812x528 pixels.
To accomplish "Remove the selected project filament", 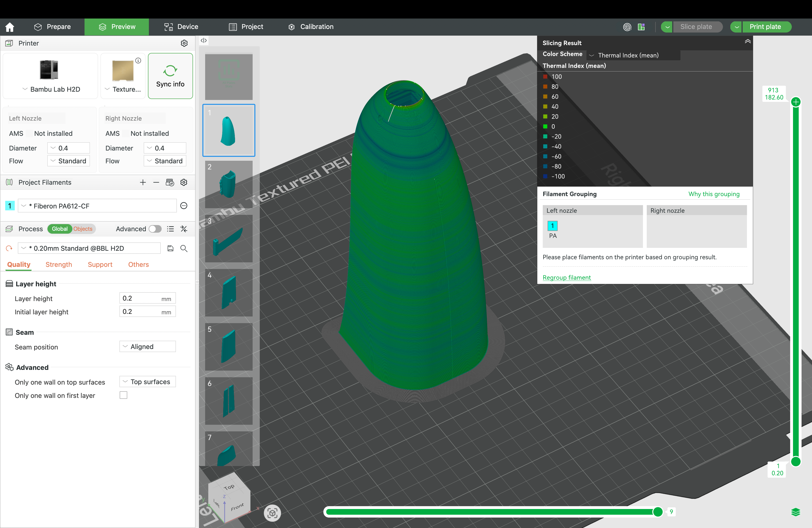I will [x=156, y=183].
